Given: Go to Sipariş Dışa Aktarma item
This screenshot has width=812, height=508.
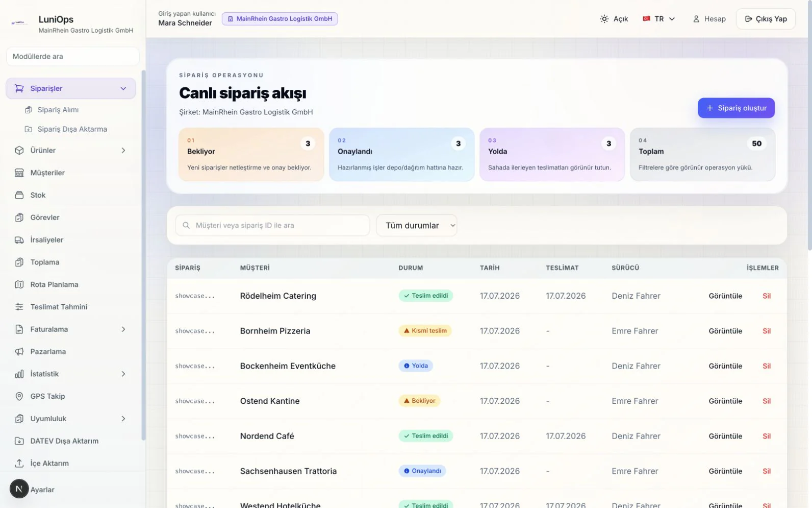Looking at the screenshot, I should click(x=72, y=129).
